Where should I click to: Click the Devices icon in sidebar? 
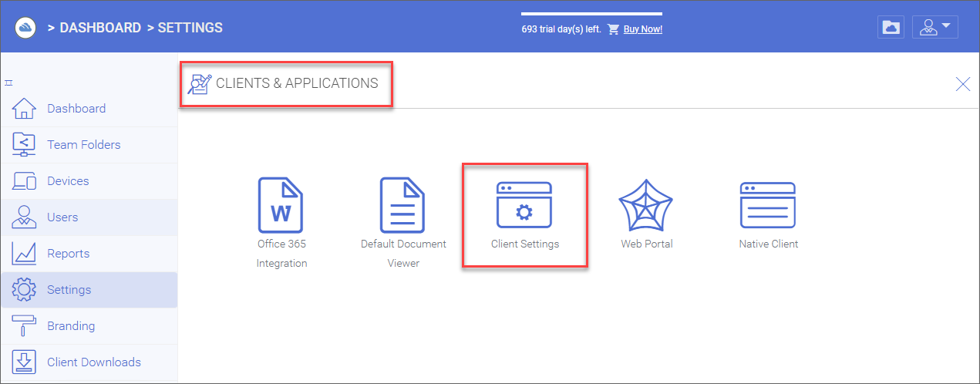25,180
